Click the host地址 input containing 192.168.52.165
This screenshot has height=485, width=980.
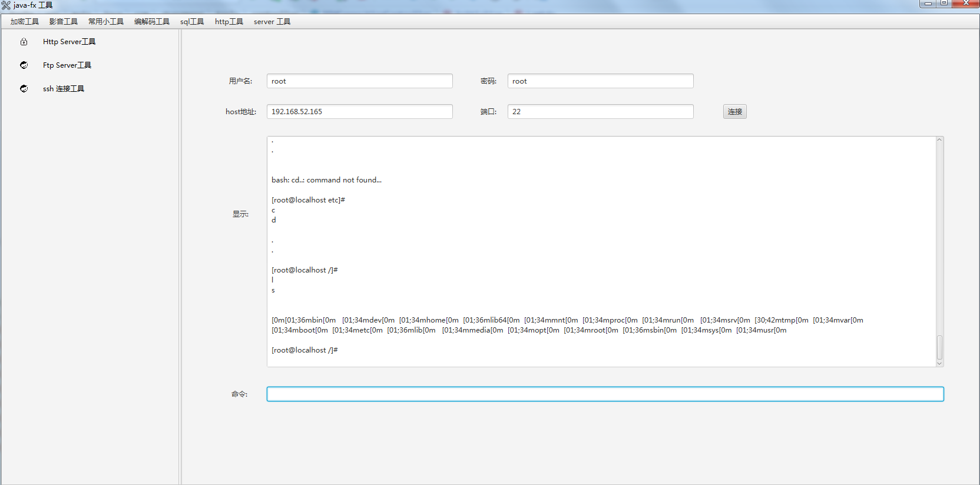(359, 112)
